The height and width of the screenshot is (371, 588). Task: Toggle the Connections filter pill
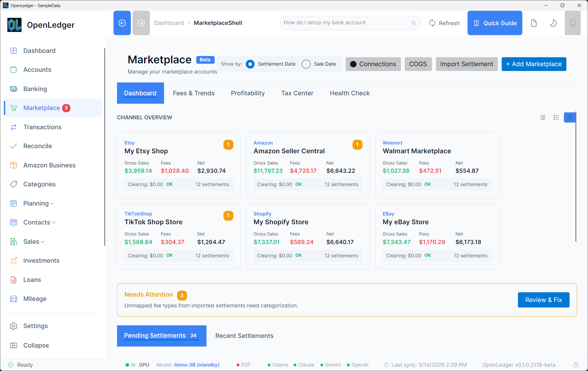pyautogui.click(x=373, y=64)
